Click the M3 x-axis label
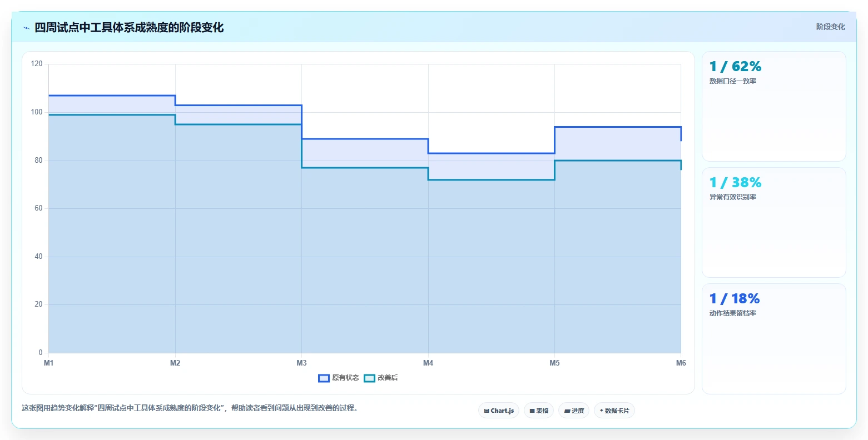 click(301, 363)
